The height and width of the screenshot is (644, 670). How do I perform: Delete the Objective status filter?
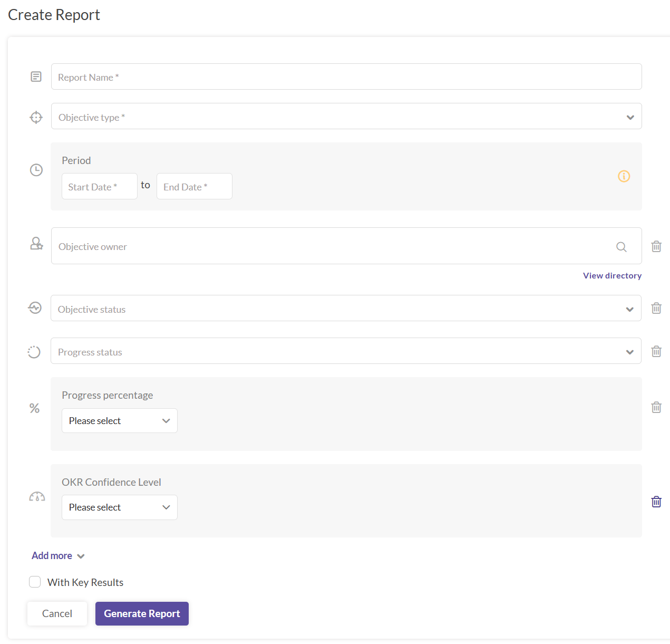(x=656, y=308)
